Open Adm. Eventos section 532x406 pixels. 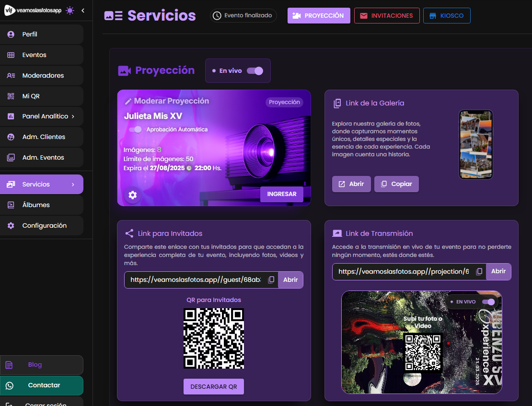point(41,158)
